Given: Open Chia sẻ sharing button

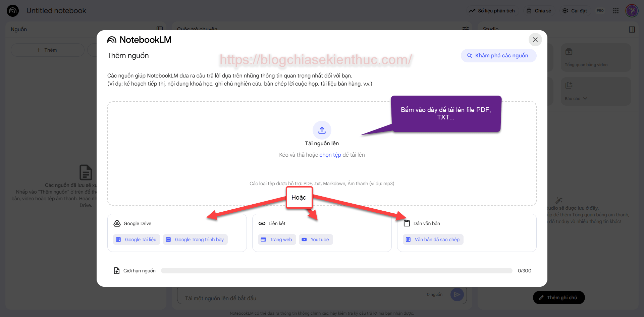Looking at the screenshot, I should click(539, 11).
